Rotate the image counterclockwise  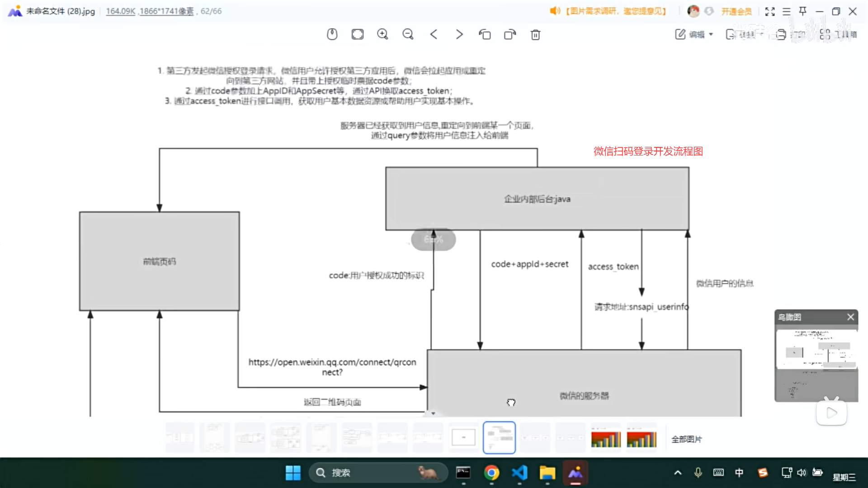click(x=485, y=34)
